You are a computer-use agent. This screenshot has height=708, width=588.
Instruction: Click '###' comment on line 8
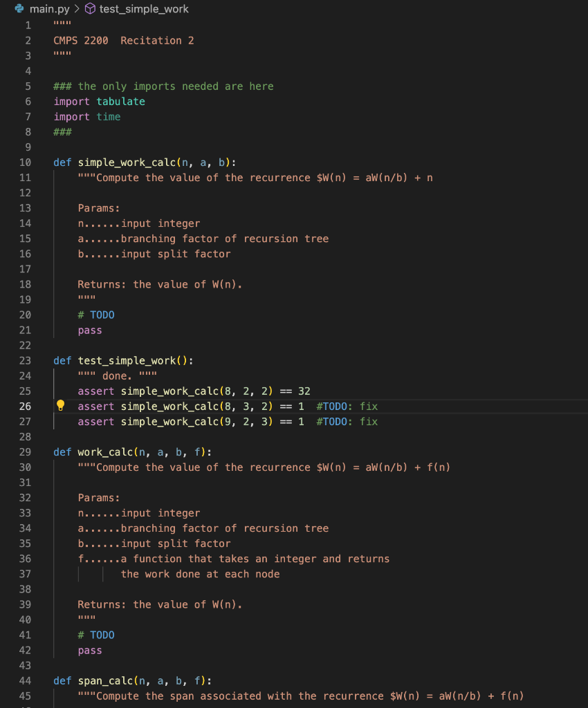[62, 132]
